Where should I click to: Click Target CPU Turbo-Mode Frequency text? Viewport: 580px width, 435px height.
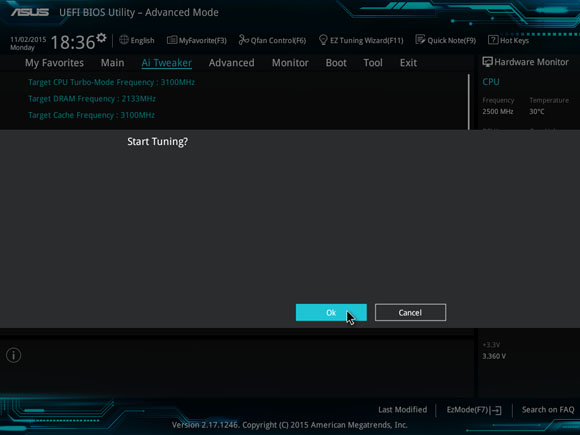(111, 82)
